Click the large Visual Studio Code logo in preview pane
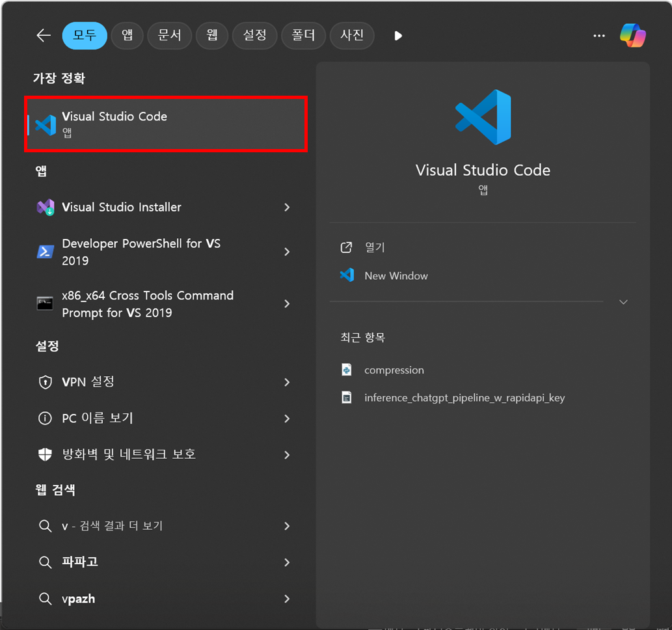Viewport: 672px width, 630px height. [x=483, y=117]
